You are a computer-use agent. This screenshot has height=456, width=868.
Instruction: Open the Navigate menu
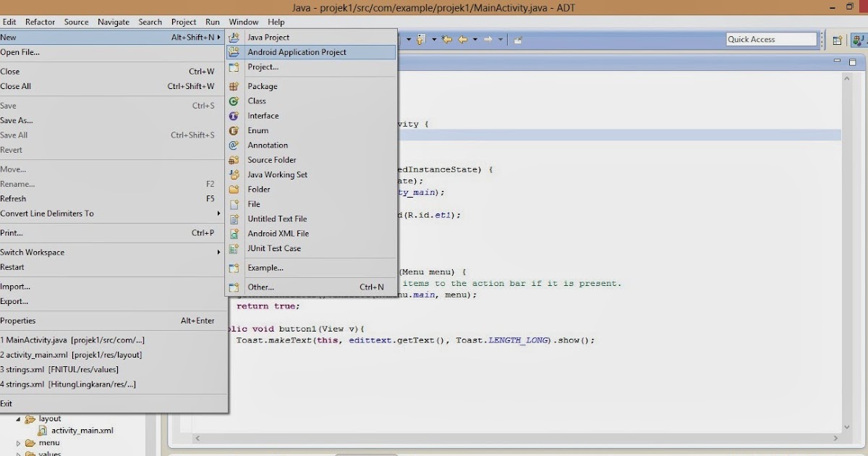tap(114, 22)
